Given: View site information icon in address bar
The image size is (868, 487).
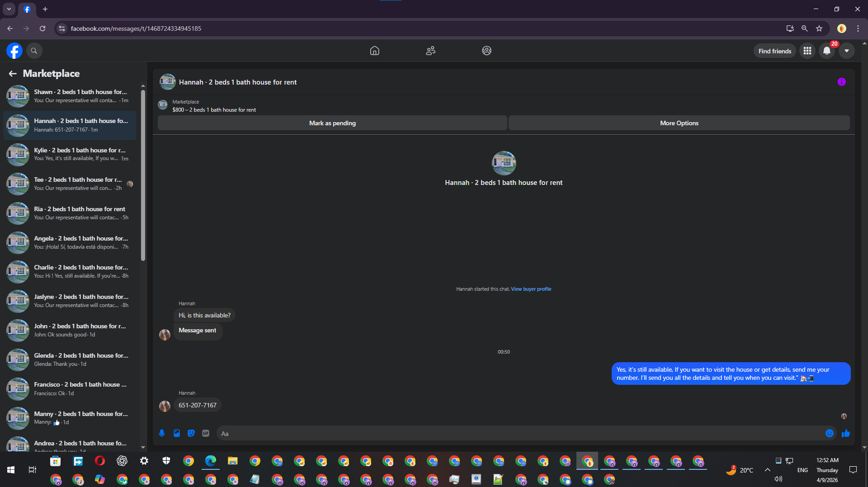Looking at the screenshot, I should coord(62,28).
